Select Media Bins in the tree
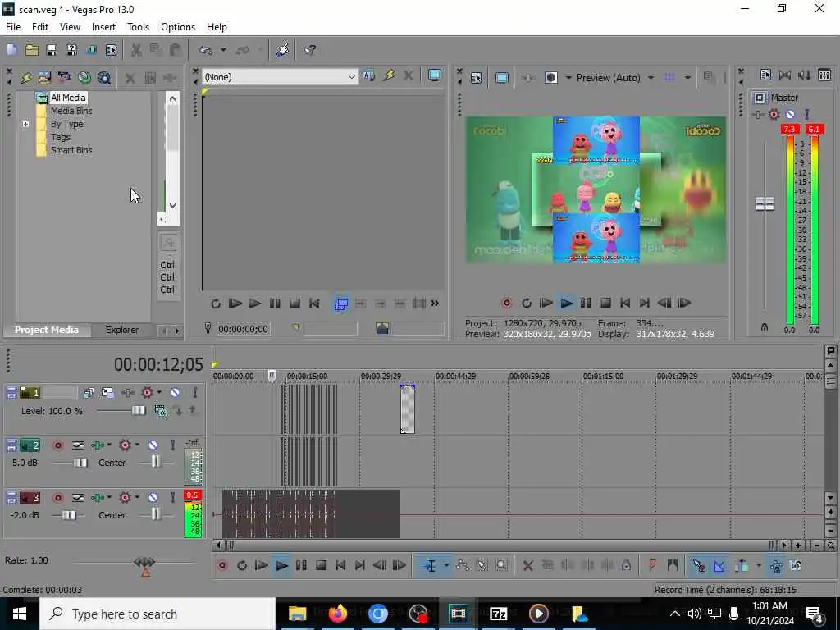 71,111
